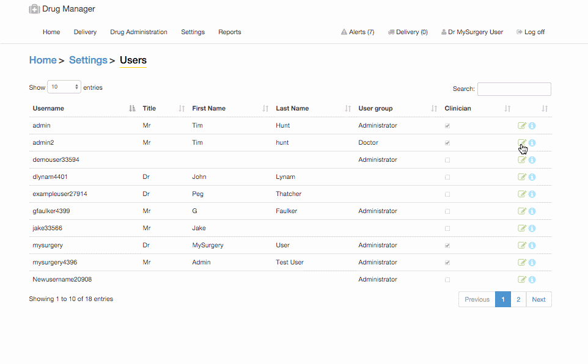Click the Settings breadcrumb link
Viewport: 588px width, 364px height.
click(88, 60)
